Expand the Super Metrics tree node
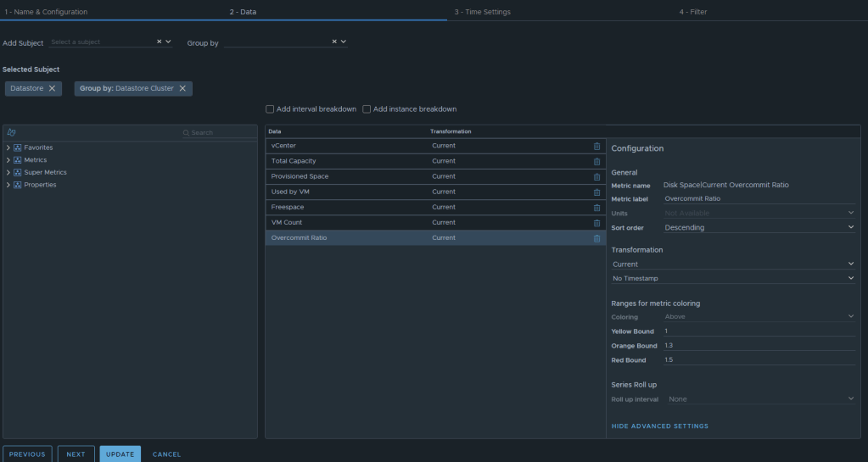868x462 pixels. coord(8,172)
